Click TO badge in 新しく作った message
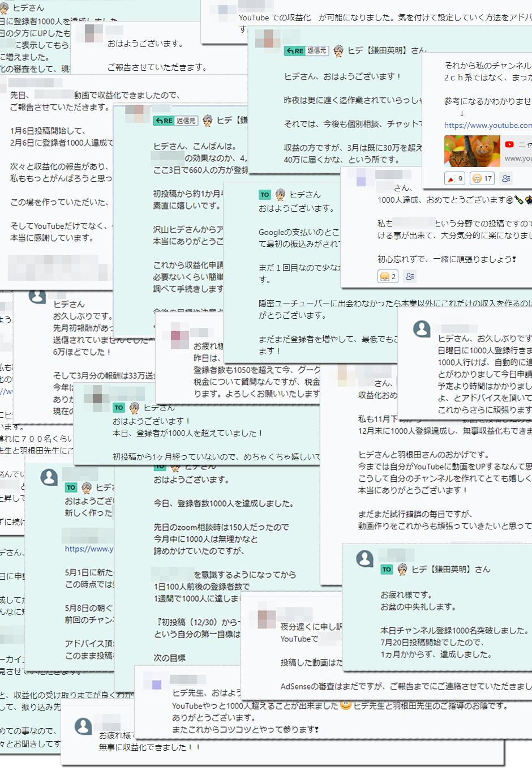 click(71, 487)
